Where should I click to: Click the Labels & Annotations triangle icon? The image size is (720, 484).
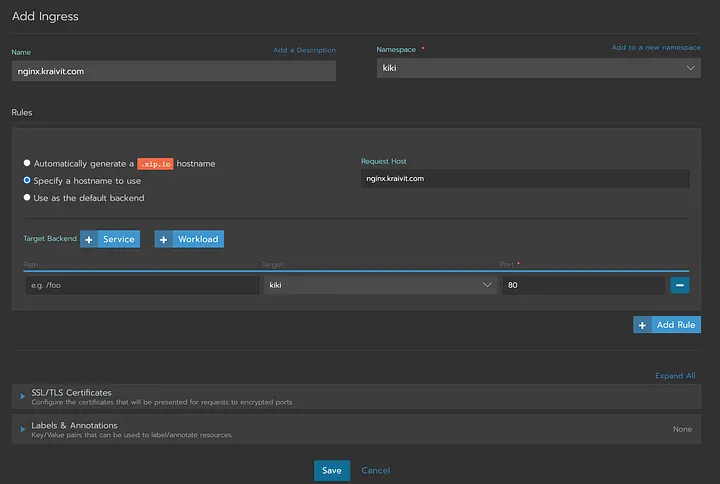pos(22,429)
